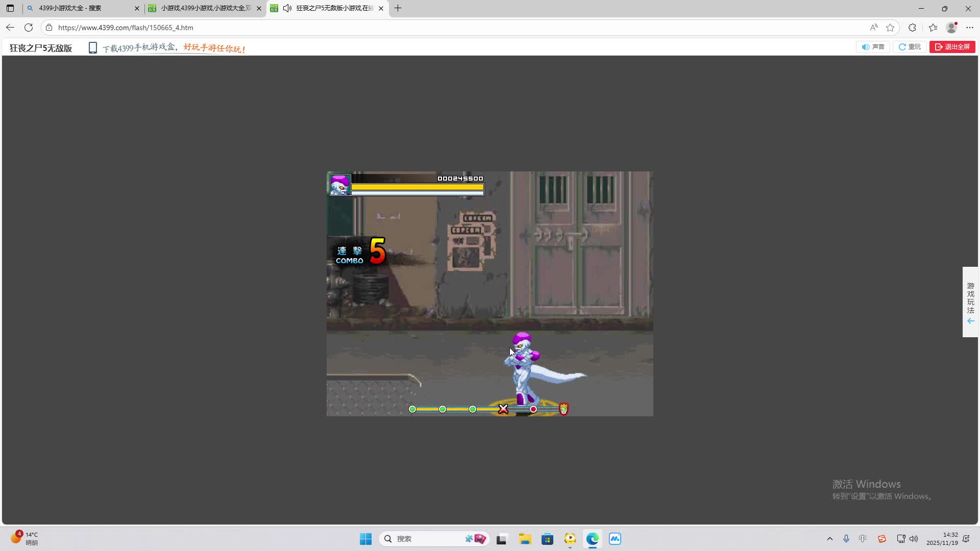
Task: Open Windows Start menu
Action: click(365, 539)
